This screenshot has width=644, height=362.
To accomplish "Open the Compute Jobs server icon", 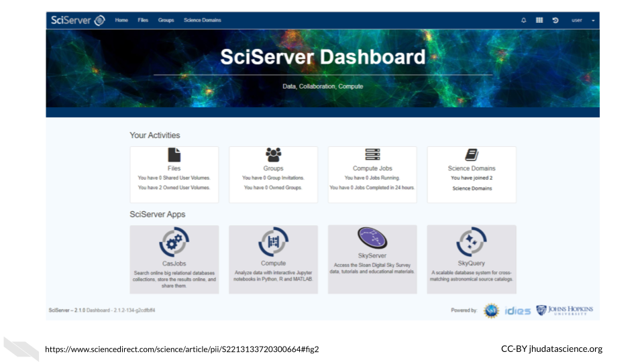I will [372, 155].
